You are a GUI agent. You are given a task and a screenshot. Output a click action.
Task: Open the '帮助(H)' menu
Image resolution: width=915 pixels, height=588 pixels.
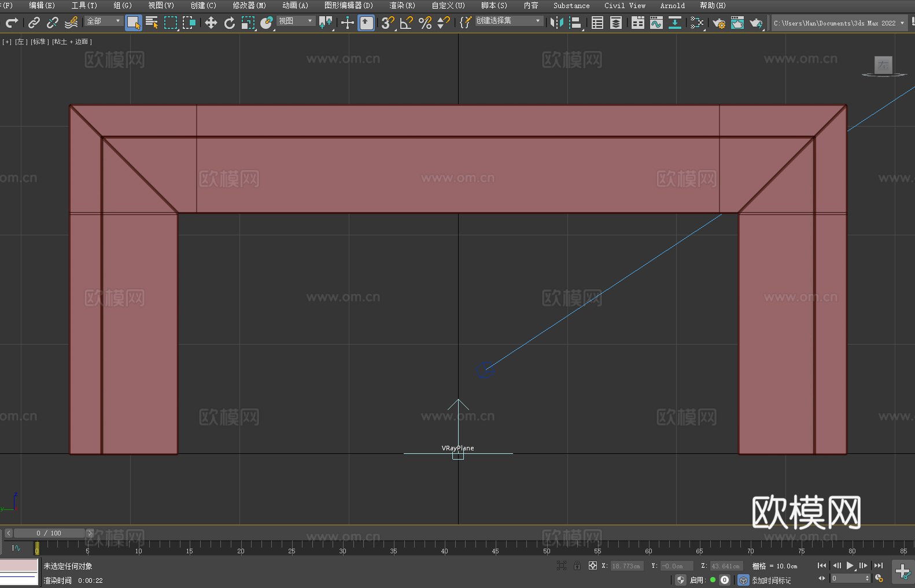[x=713, y=5]
